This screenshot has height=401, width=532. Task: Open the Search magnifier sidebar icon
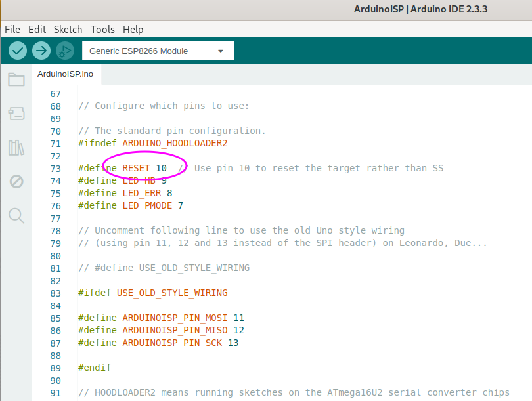(x=16, y=216)
